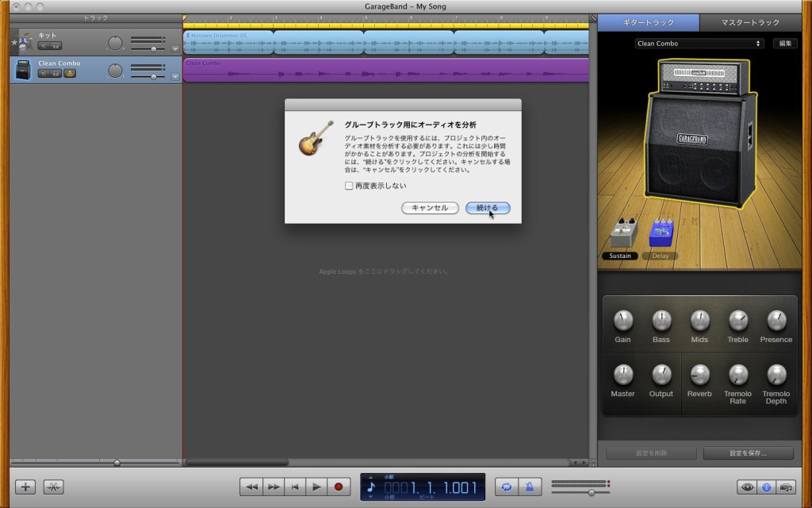This screenshot has height=508, width=812.
Task: Expand automation arrow on Clean Combo track
Action: coord(175,77)
